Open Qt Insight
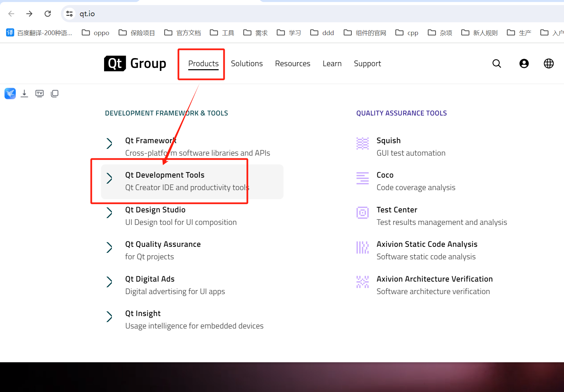 pos(143,313)
